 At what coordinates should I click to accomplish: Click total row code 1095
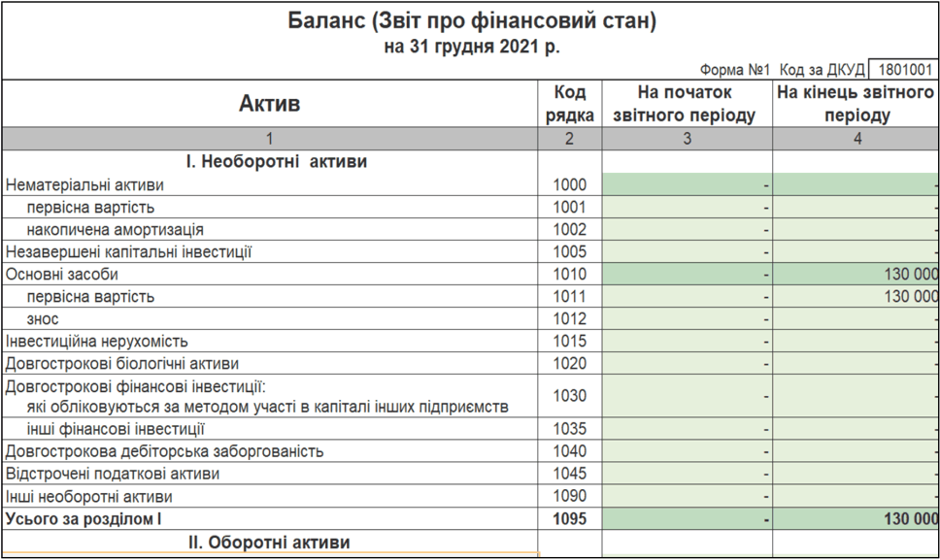click(569, 518)
